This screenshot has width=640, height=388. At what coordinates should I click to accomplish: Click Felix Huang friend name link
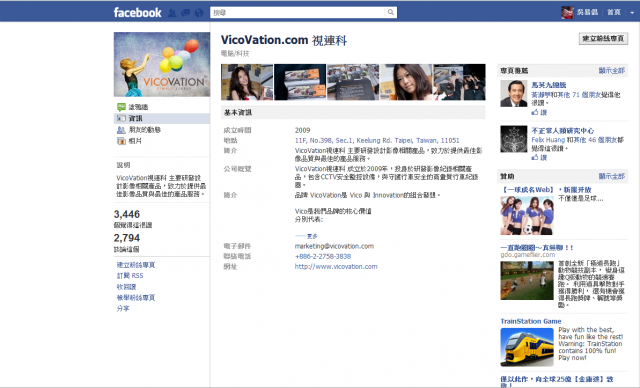coord(548,140)
